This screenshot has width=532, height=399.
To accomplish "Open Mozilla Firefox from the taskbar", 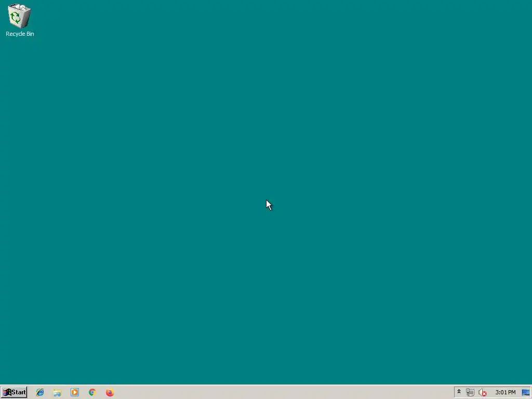I will point(110,392).
